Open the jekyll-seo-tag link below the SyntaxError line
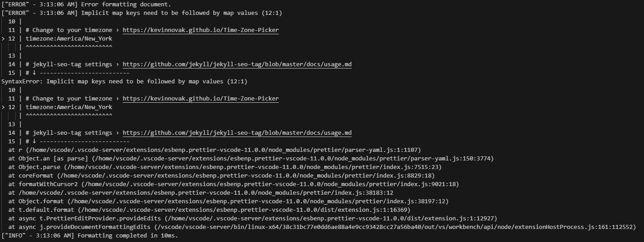 pos(237,133)
